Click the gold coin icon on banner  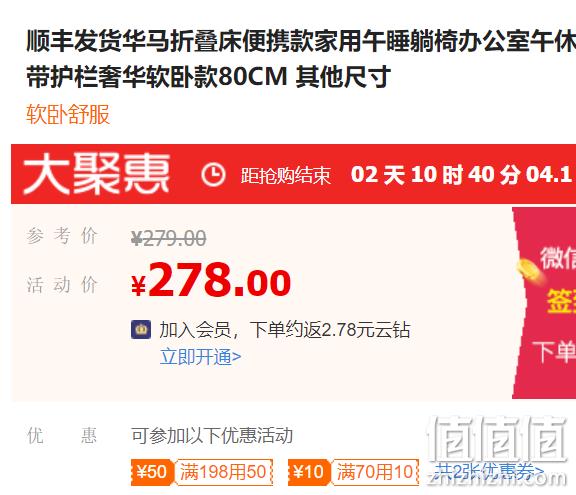[x=529, y=269]
